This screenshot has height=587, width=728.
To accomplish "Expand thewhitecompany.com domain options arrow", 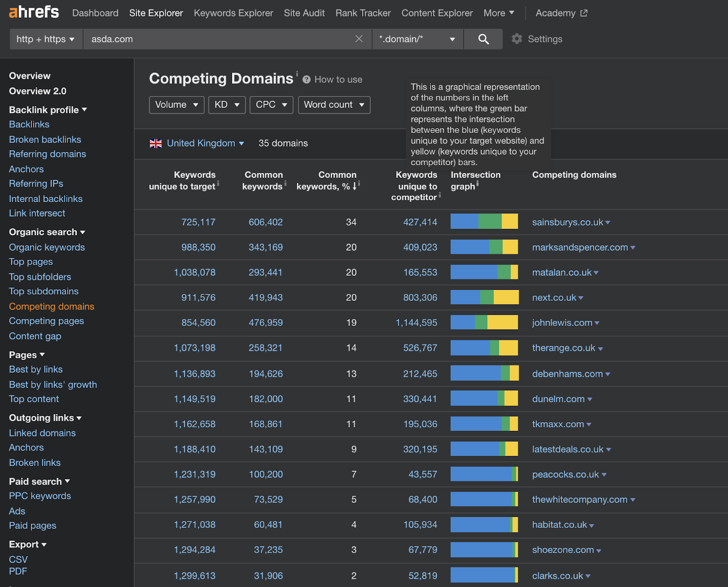I will 633,500.
